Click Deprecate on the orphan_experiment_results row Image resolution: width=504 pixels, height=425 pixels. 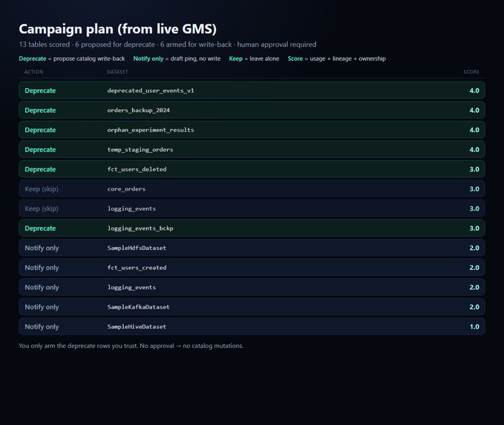(40, 130)
